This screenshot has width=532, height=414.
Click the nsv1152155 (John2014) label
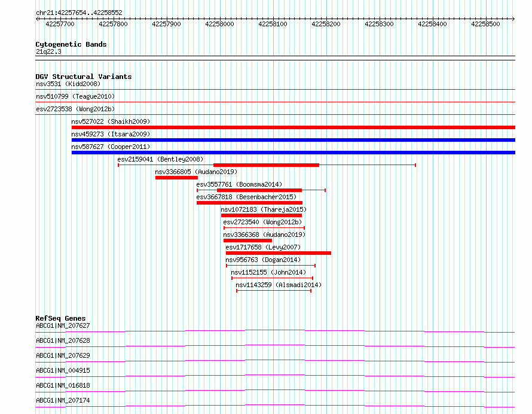(268, 272)
